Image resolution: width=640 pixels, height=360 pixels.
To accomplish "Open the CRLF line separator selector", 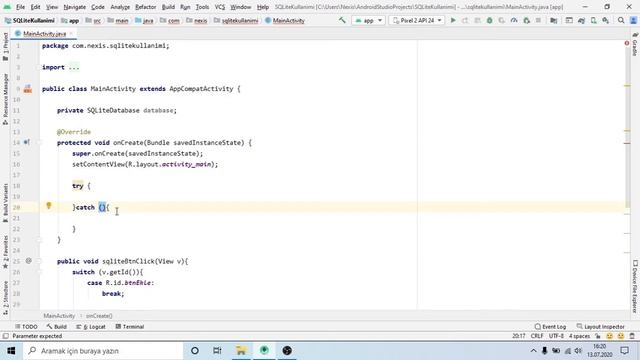I will 537,336.
